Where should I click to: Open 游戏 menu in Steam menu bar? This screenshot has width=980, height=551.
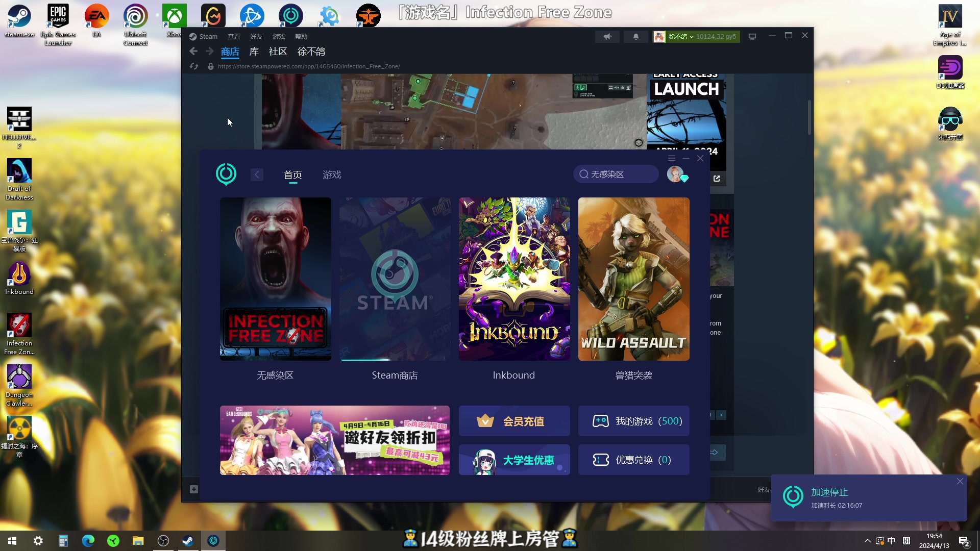click(279, 36)
